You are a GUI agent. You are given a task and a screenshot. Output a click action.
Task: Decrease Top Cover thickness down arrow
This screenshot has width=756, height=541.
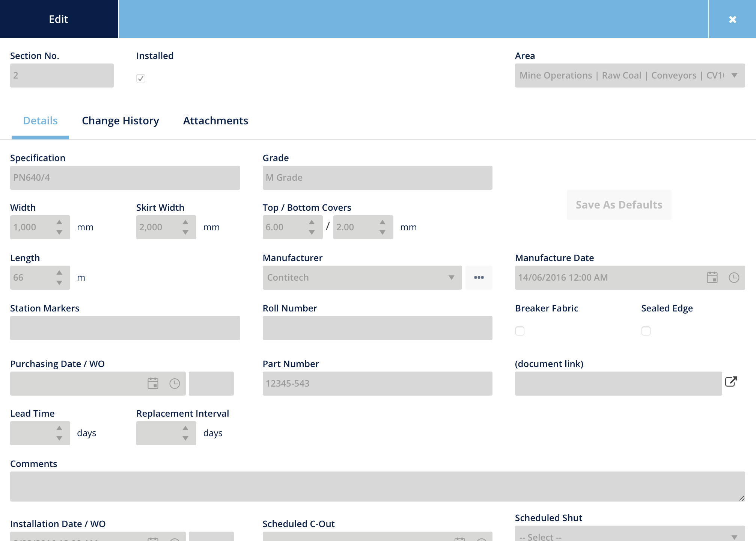312,233
